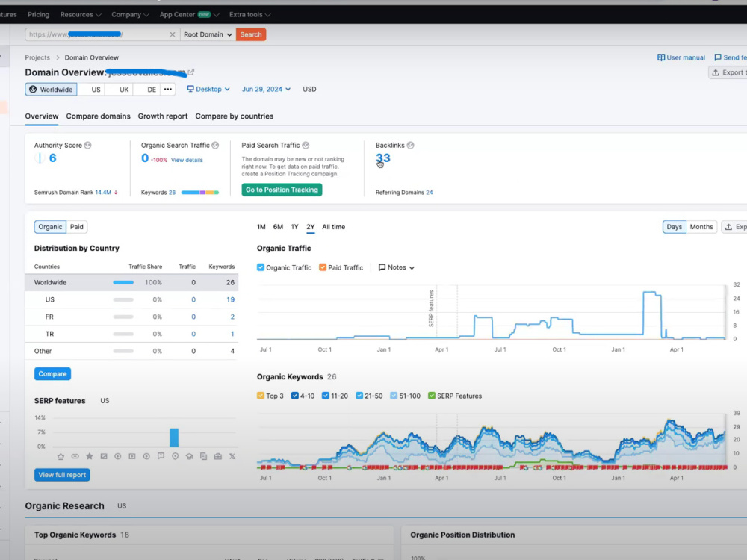Viewport: 747px width, 560px height.
Task: Click globe info icon next to Organic Search Traffic
Action: click(x=215, y=146)
